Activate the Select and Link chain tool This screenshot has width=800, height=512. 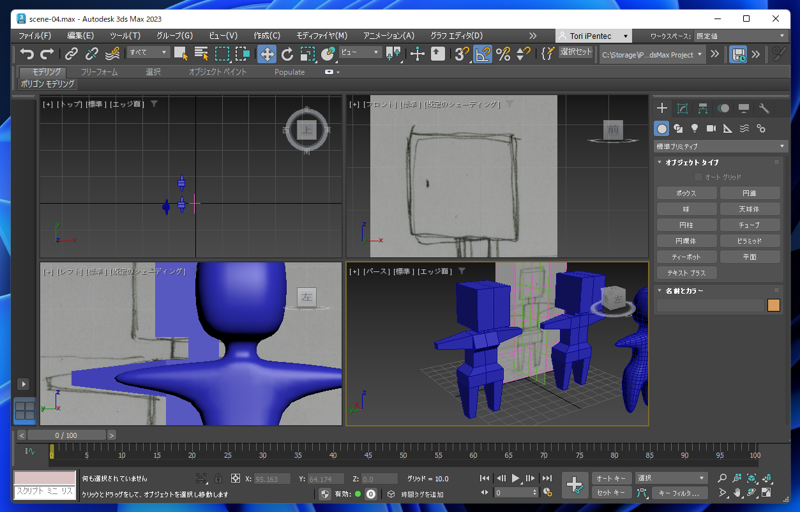(x=71, y=54)
